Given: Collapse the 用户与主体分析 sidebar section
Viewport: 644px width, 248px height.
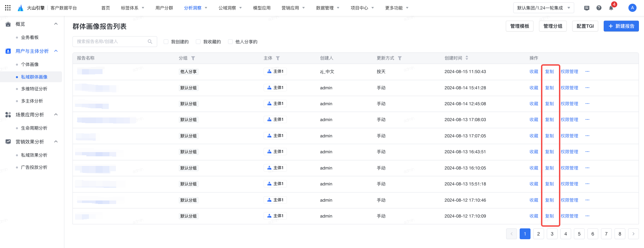Looking at the screenshot, I should pyautogui.click(x=56, y=51).
